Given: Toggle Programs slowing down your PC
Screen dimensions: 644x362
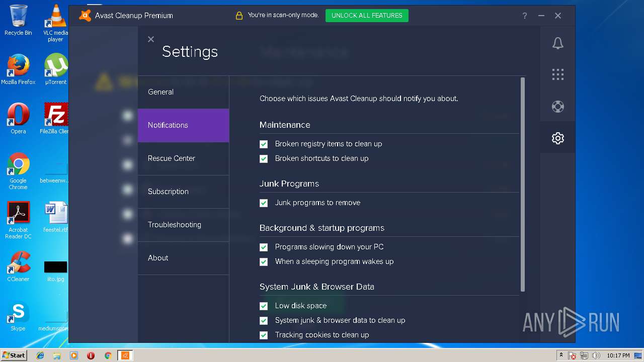Looking at the screenshot, I should tap(264, 247).
